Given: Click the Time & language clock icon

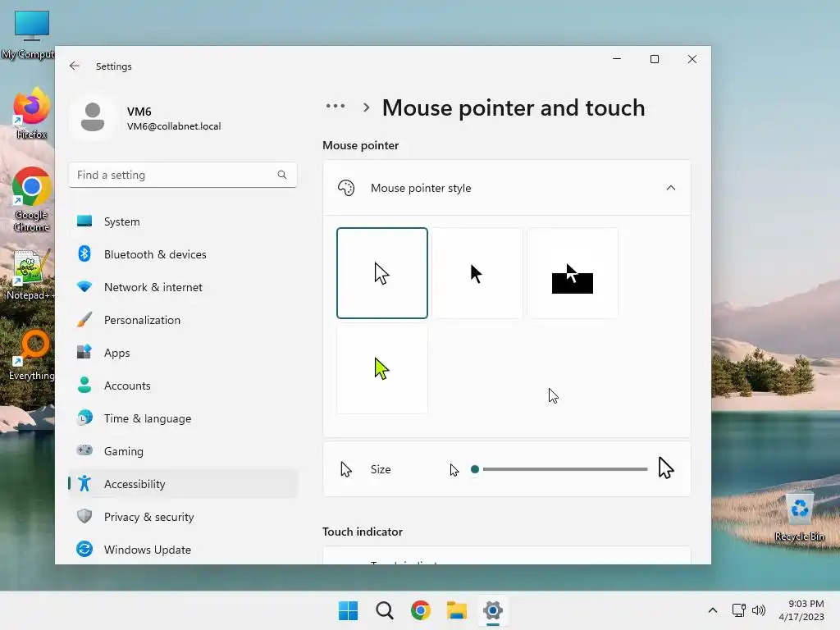Looking at the screenshot, I should (x=84, y=418).
